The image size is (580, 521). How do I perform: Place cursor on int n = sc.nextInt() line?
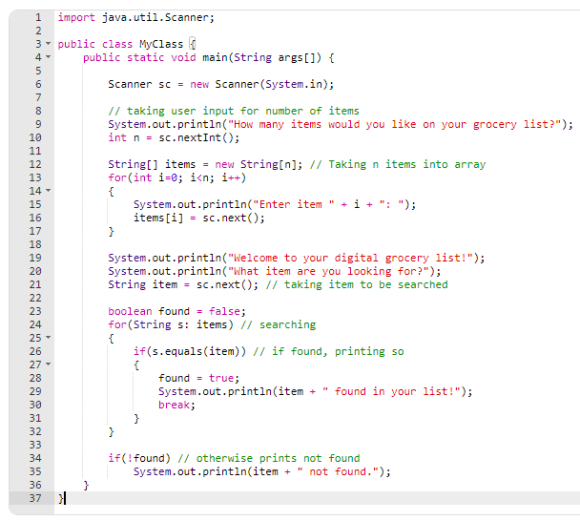click(x=174, y=138)
